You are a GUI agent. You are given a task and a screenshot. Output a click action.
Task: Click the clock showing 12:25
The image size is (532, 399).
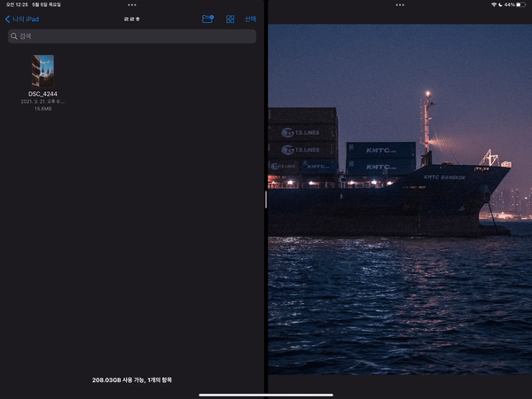pos(17,4)
